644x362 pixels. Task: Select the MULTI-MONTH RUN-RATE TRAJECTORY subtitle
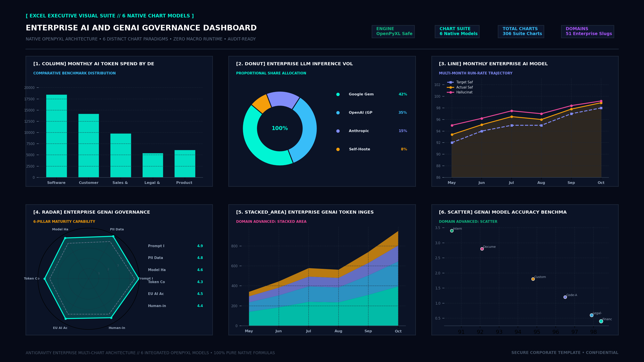[x=475, y=73]
